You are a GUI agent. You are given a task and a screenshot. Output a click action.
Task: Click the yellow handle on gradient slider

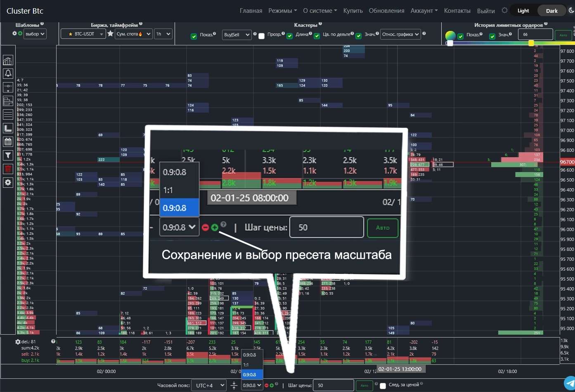[531, 43]
